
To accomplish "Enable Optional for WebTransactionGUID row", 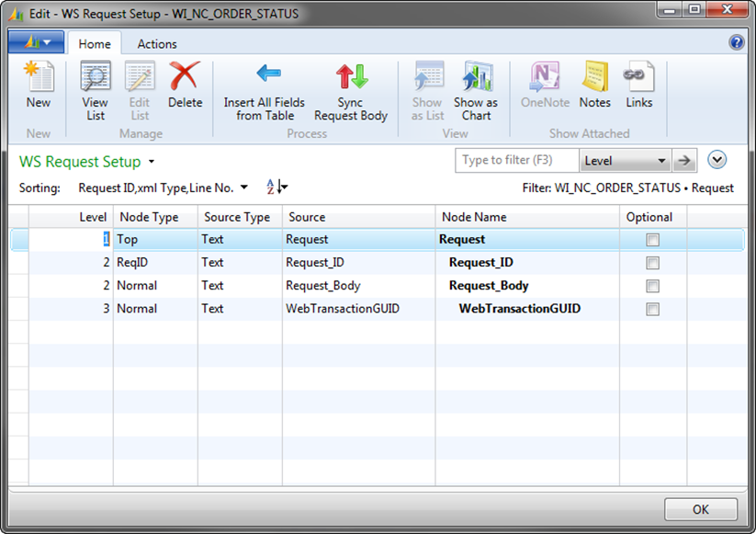I will click(652, 309).
